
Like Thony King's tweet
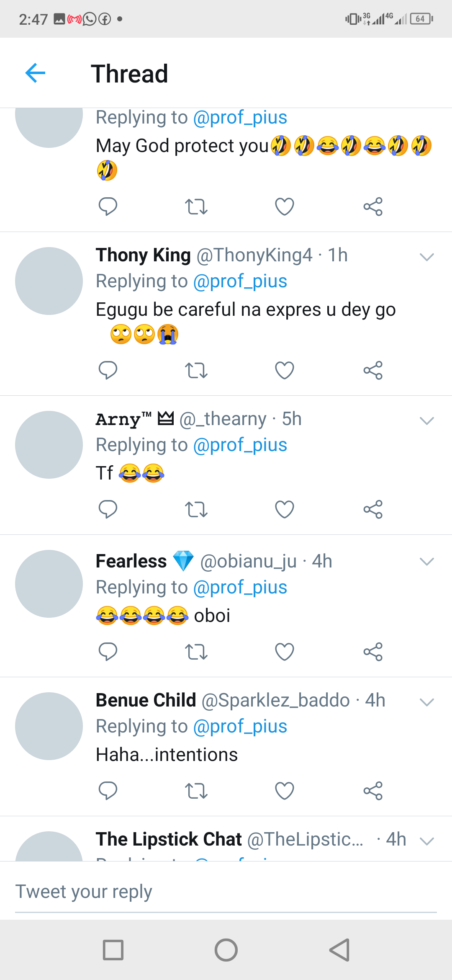pyautogui.click(x=285, y=371)
